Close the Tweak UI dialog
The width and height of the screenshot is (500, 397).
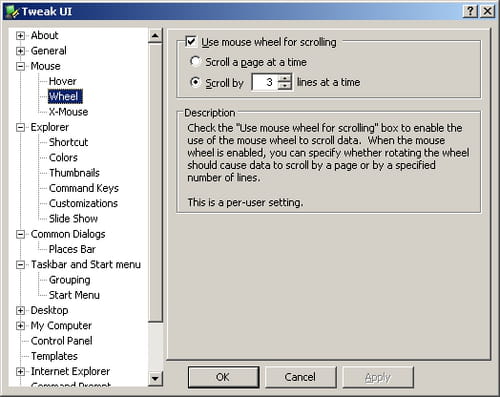[487, 12]
